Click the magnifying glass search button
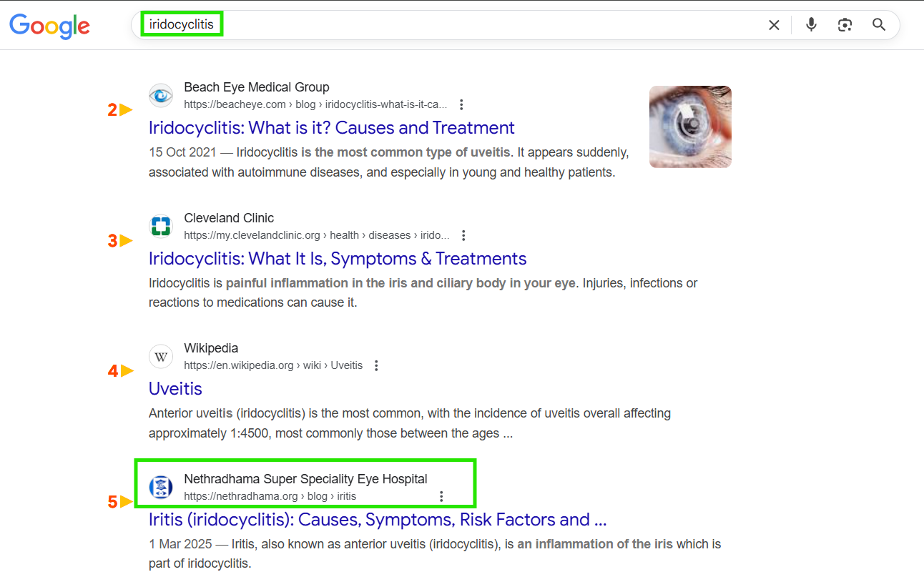This screenshot has height=587, width=924. 879,25
